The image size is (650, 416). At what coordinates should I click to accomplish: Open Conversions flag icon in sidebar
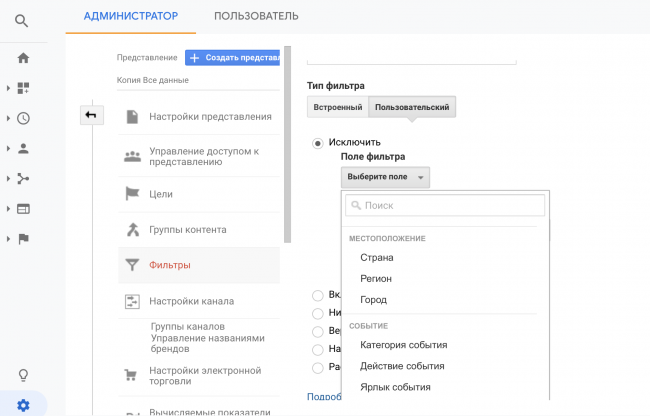pyautogui.click(x=23, y=239)
